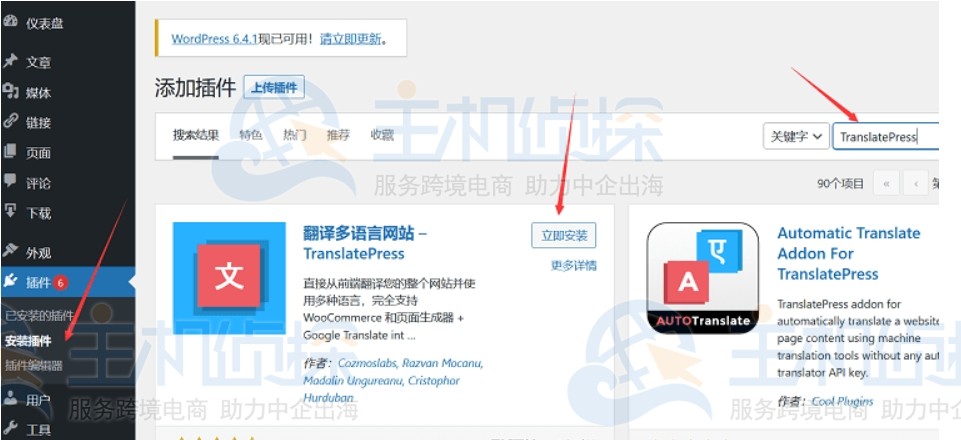Click the 请立即更新 link

click(x=351, y=39)
